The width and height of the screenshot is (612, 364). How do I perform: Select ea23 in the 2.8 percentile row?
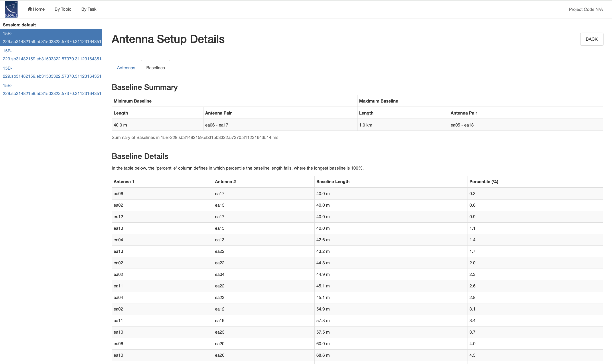[x=264, y=298]
